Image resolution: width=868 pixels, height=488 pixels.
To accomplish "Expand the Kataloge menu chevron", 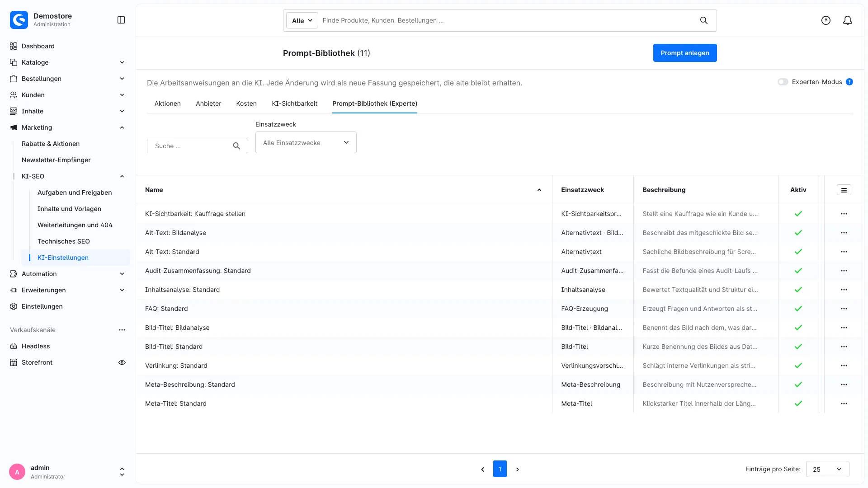I will click(x=122, y=62).
